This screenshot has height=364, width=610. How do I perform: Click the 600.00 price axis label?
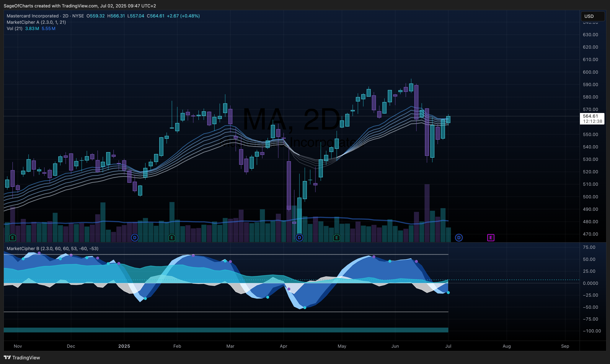coord(590,72)
